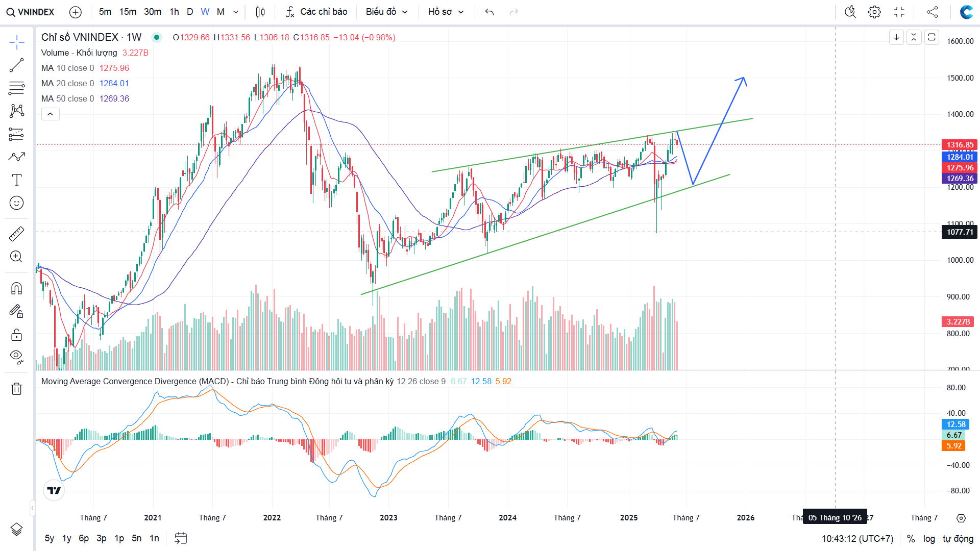Open the Hồ sơ menu
The width and height of the screenshot is (980, 551).
click(446, 12)
